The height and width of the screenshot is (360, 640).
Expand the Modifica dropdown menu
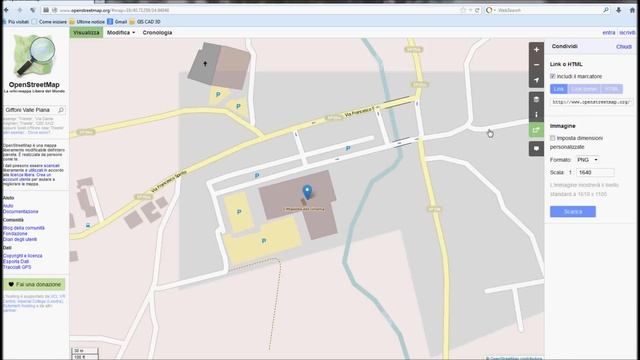121,32
